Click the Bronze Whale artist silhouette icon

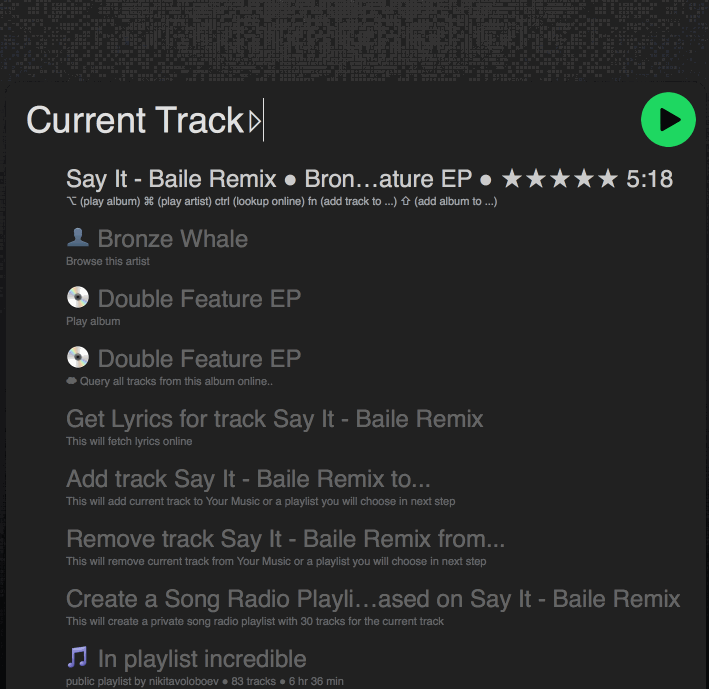click(x=78, y=237)
